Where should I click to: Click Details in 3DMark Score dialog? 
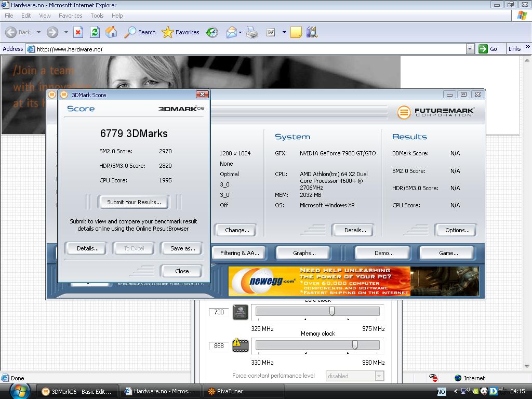(87, 248)
